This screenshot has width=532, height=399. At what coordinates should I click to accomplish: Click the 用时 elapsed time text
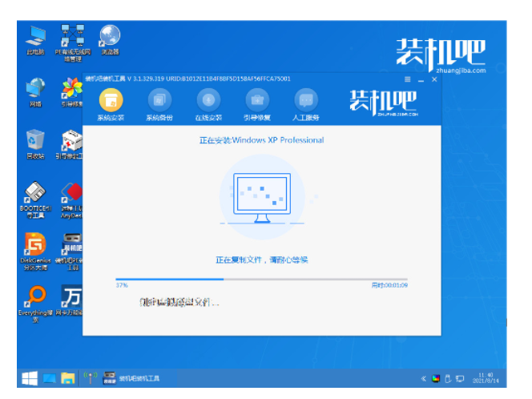[389, 285]
